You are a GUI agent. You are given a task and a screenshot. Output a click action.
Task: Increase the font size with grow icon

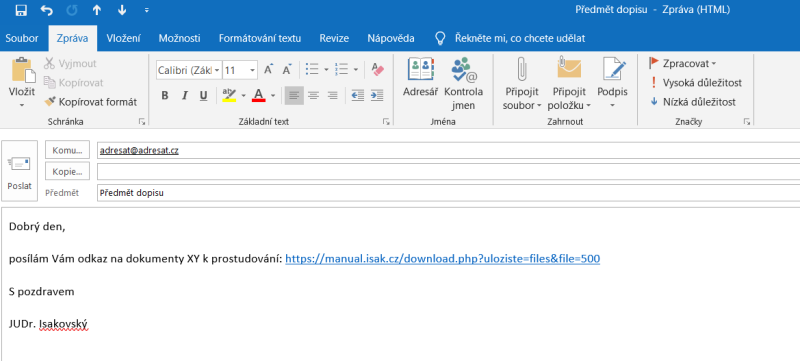[269, 70]
